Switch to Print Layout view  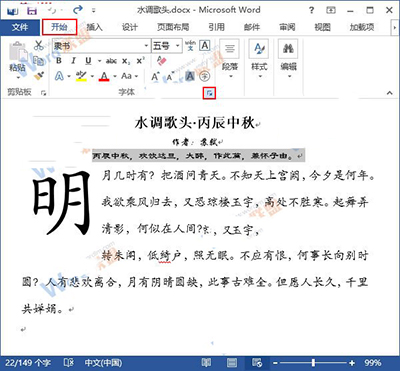click(x=232, y=363)
